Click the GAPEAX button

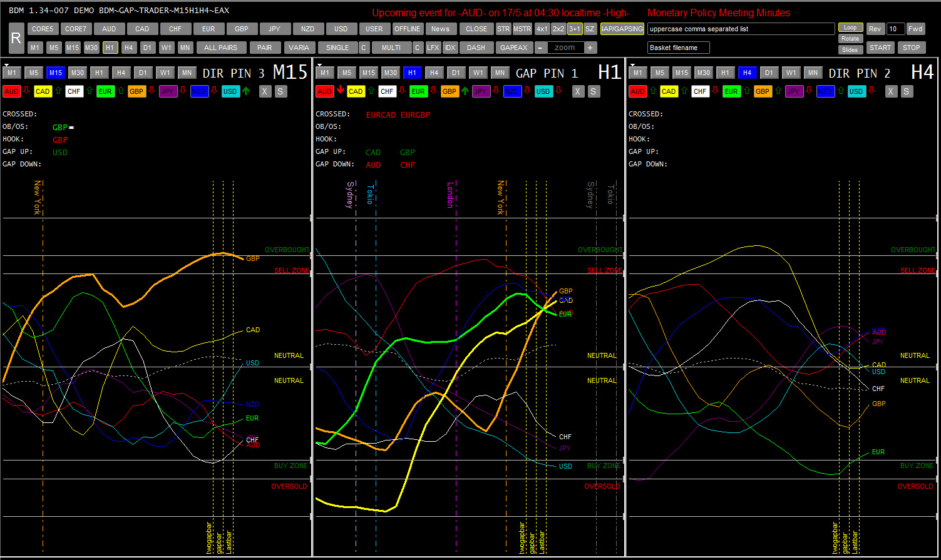pyautogui.click(x=514, y=48)
